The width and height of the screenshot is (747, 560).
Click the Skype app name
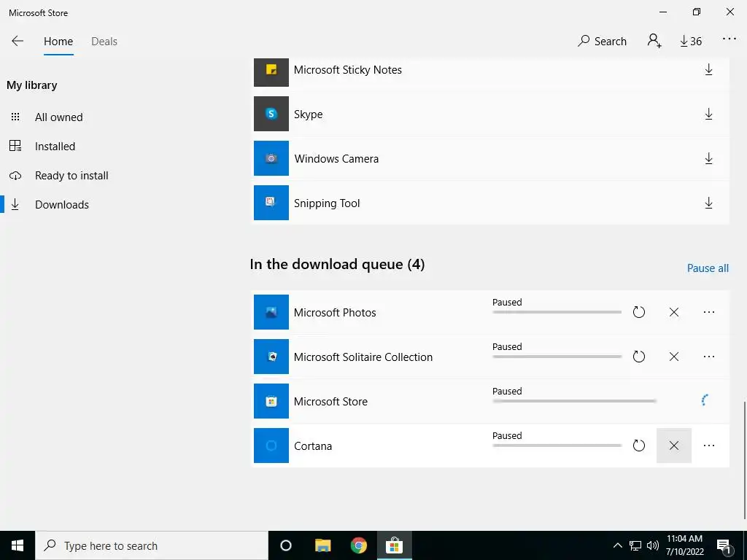(309, 114)
